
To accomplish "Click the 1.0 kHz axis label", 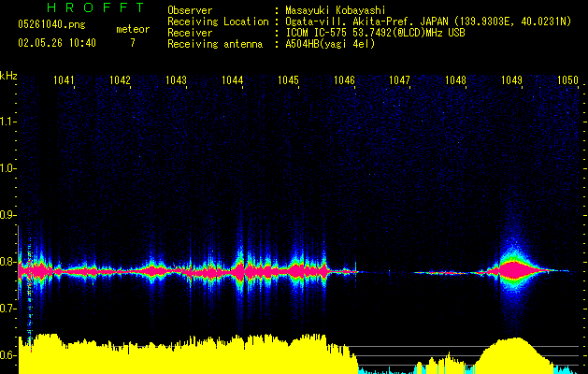I will 7,168.
